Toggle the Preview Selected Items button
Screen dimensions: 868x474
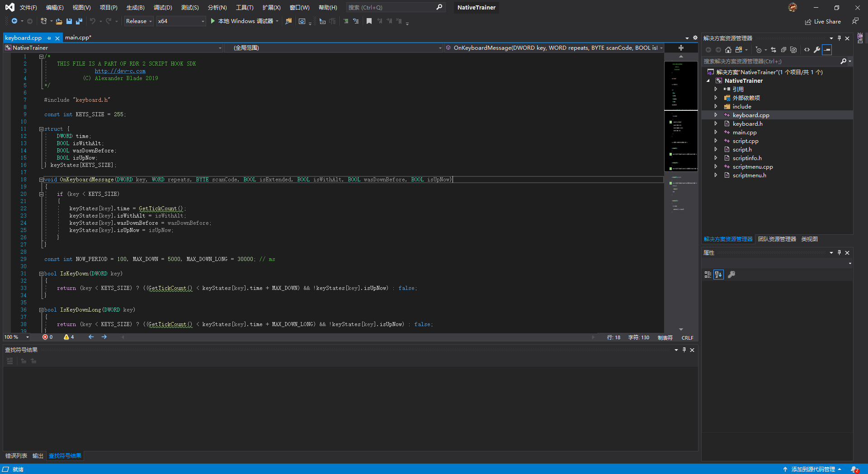[827, 50]
